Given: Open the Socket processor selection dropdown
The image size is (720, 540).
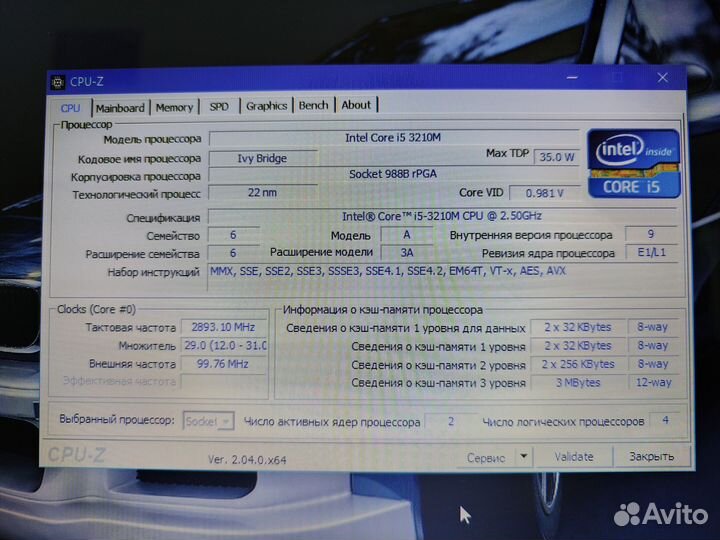Looking at the screenshot, I should (x=208, y=421).
